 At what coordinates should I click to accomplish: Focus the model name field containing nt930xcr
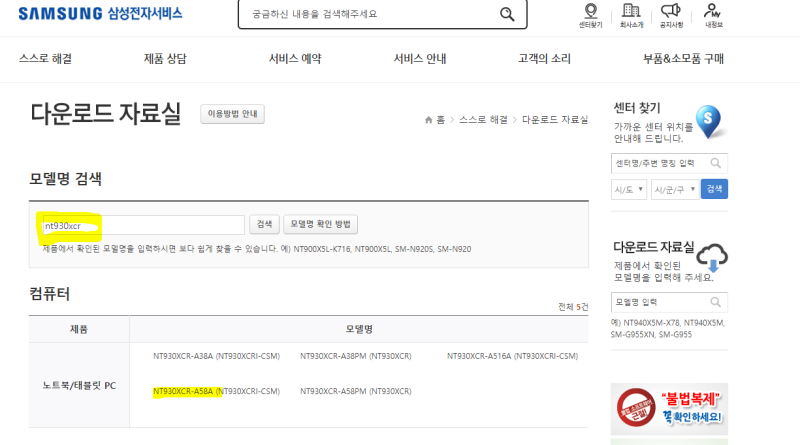click(x=143, y=225)
